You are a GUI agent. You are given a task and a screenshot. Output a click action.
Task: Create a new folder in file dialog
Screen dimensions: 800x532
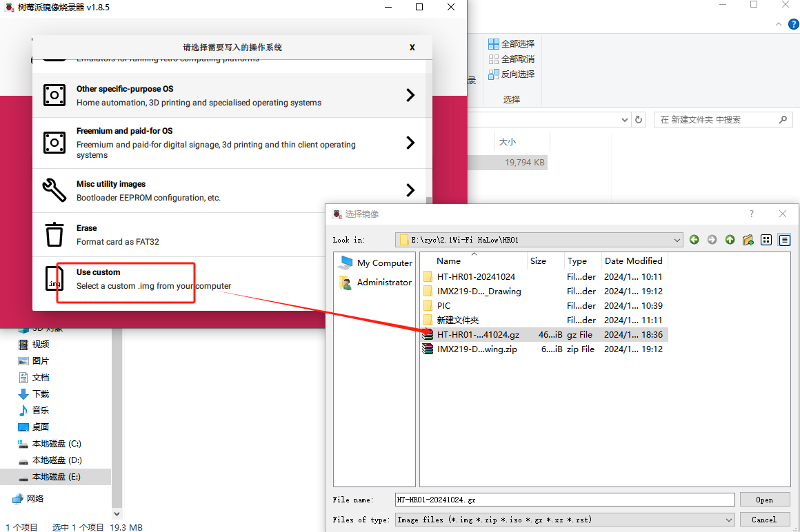pos(748,240)
